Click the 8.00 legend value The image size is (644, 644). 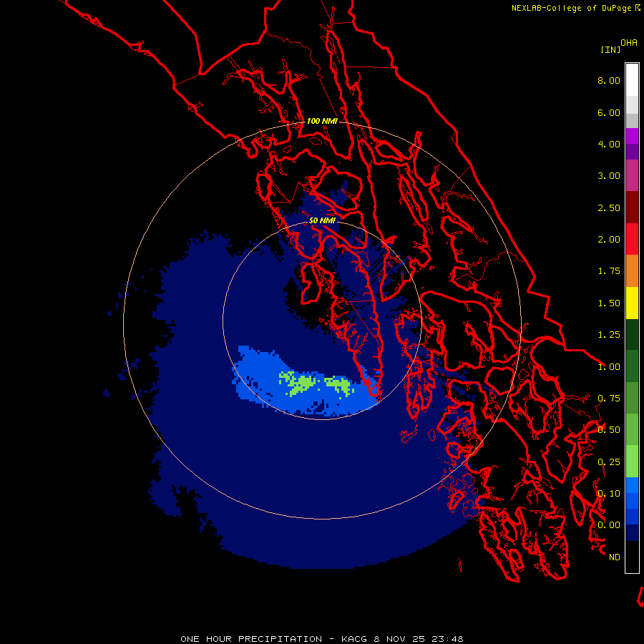608,80
